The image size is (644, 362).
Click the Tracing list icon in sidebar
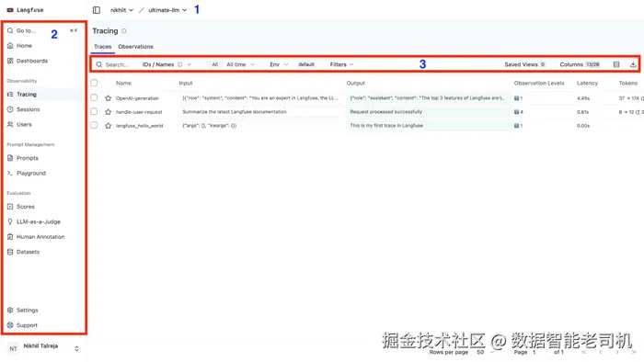click(10, 95)
